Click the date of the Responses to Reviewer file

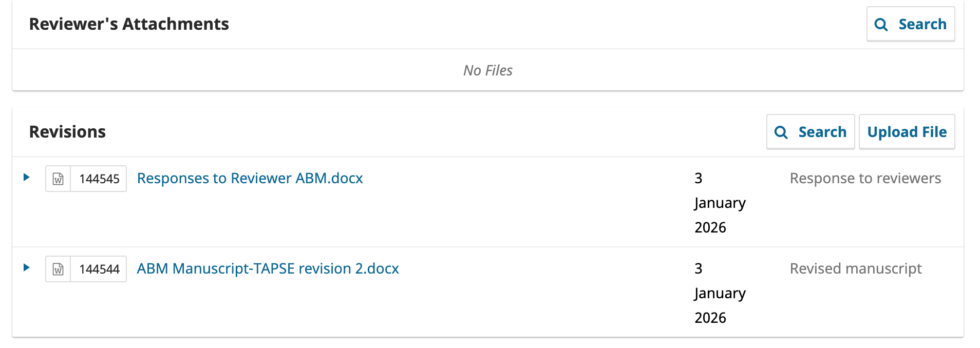[719, 203]
